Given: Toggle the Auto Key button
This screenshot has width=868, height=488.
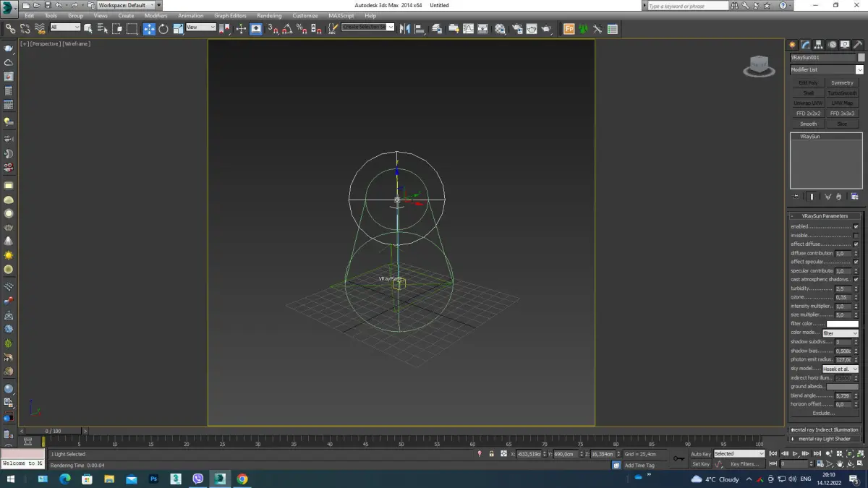Looking at the screenshot, I should tap(701, 454).
